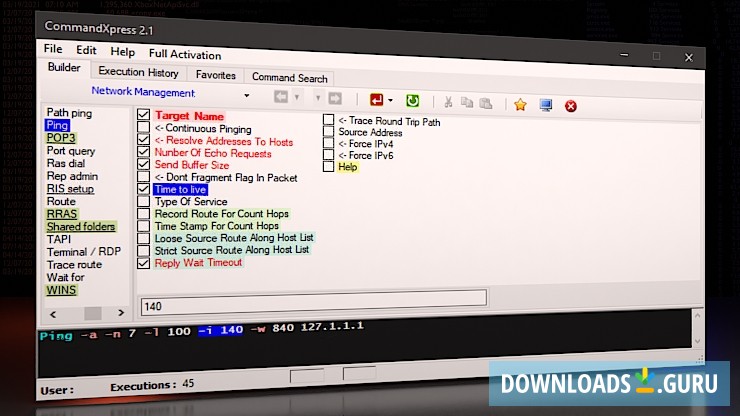Check the Help option checkbox

pyautogui.click(x=328, y=166)
